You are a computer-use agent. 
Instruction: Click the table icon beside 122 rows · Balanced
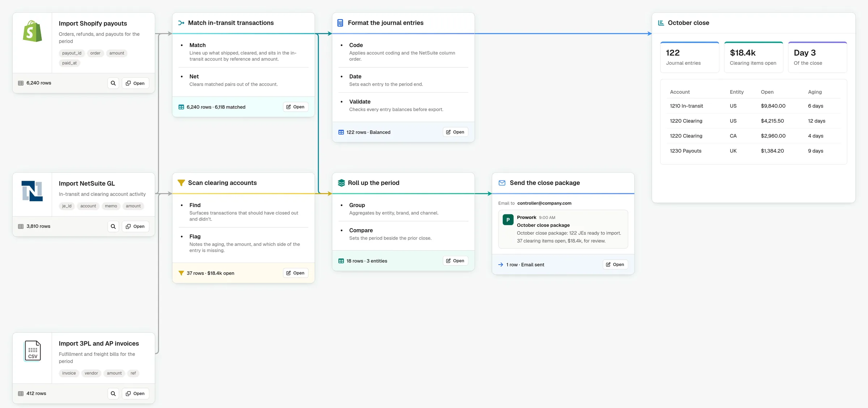(341, 132)
